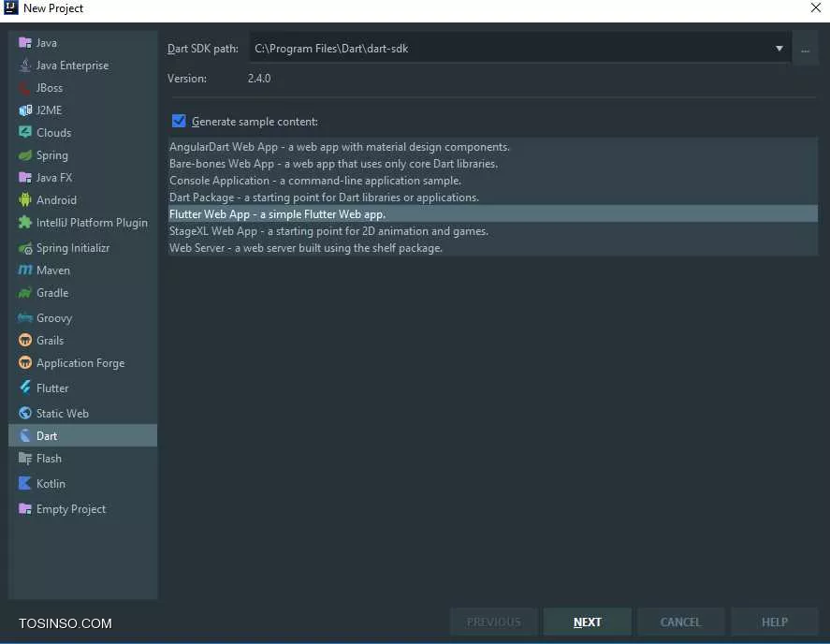This screenshot has width=830, height=644.
Task: Select the IntelliJ Platform Plugin label
Action: click(x=92, y=223)
